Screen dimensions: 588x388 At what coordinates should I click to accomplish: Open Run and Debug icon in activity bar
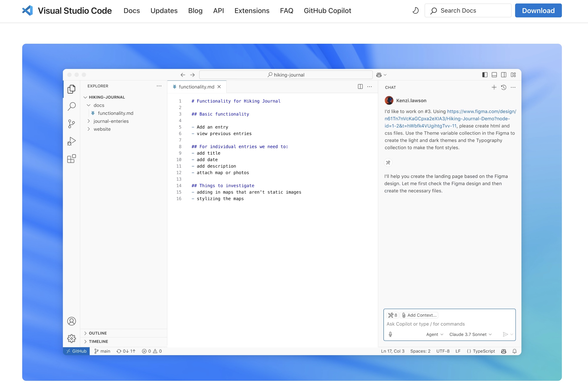tap(72, 141)
